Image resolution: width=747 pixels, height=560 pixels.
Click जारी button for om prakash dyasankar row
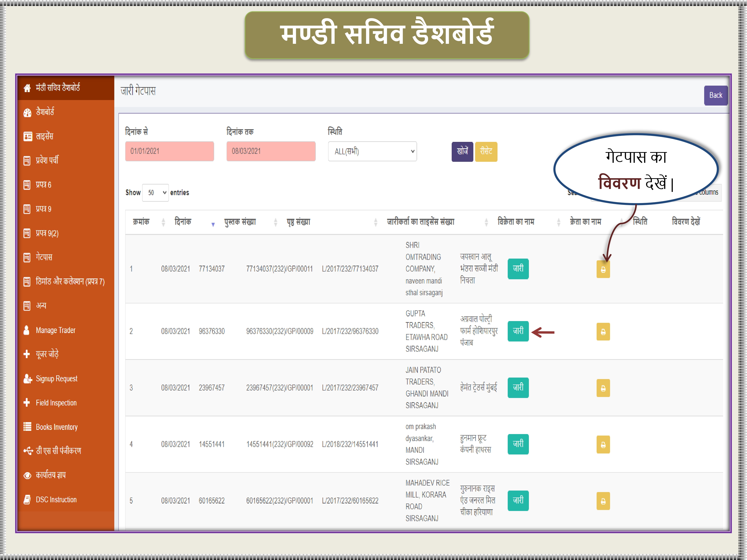[518, 444]
